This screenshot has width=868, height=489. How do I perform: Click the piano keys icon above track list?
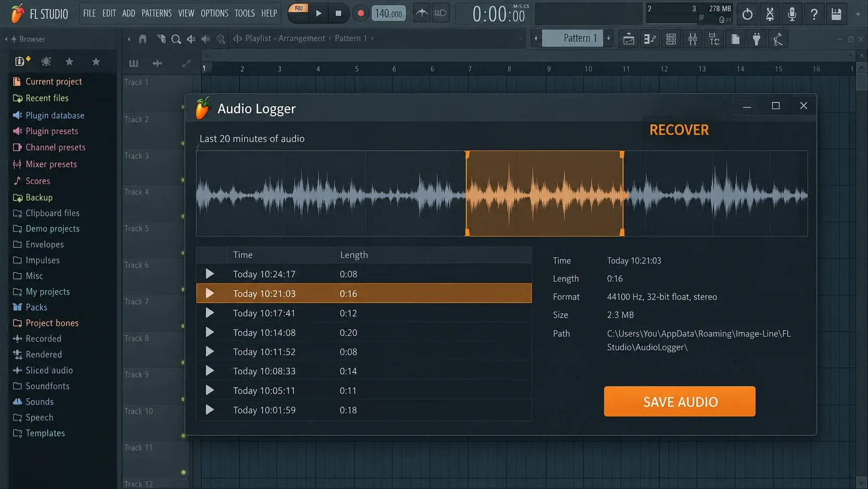pos(133,63)
